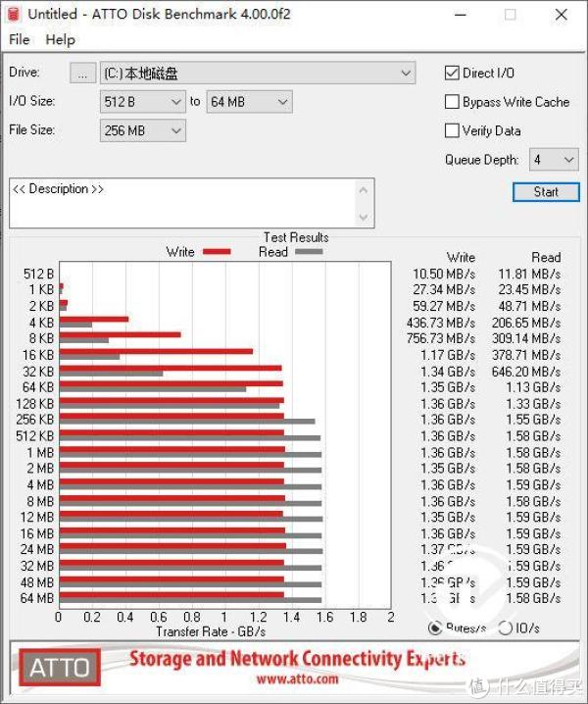This screenshot has height=704, width=588.
Task: Click the 1.34 GB/s write result
Action: tap(448, 372)
